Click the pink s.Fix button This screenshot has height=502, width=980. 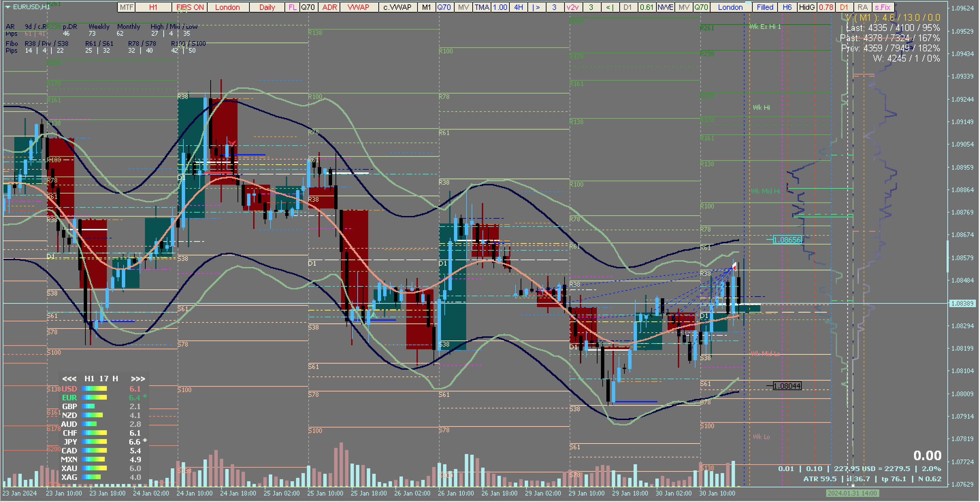point(883,7)
